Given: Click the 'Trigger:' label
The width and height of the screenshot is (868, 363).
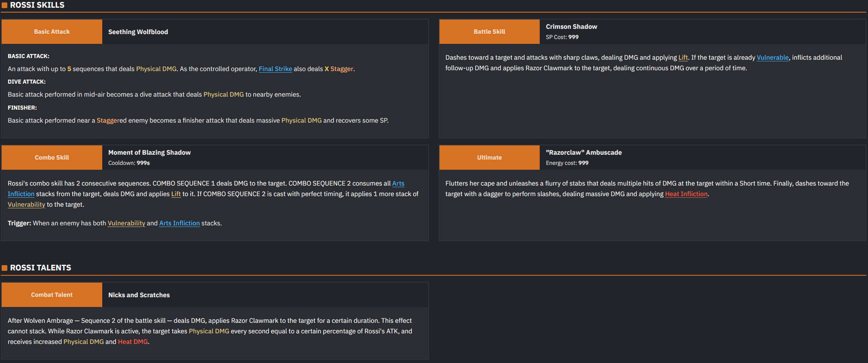Looking at the screenshot, I should pyautogui.click(x=19, y=223).
